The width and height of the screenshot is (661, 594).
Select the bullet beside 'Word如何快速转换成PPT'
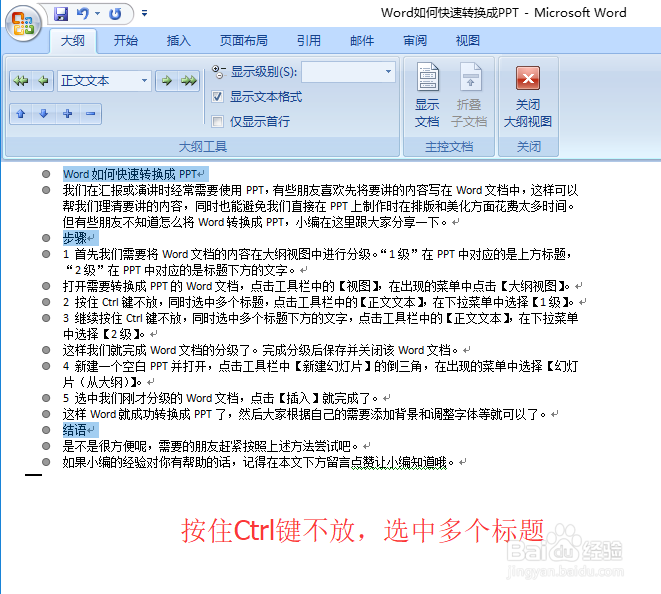pos(46,174)
